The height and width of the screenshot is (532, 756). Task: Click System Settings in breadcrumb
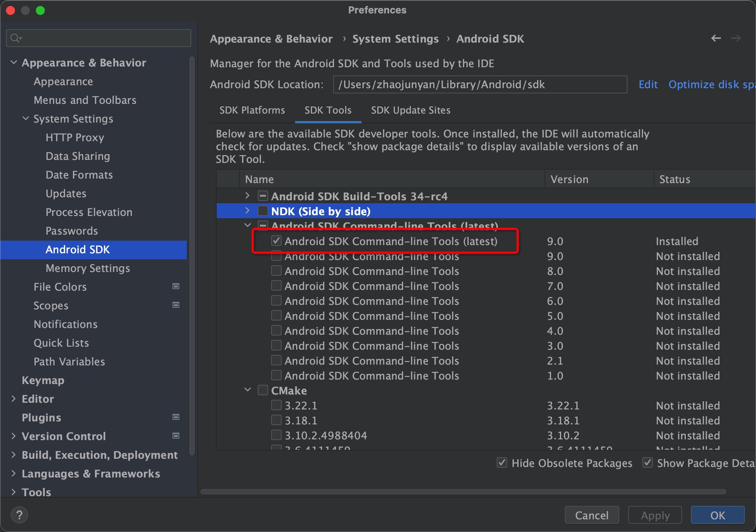396,39
